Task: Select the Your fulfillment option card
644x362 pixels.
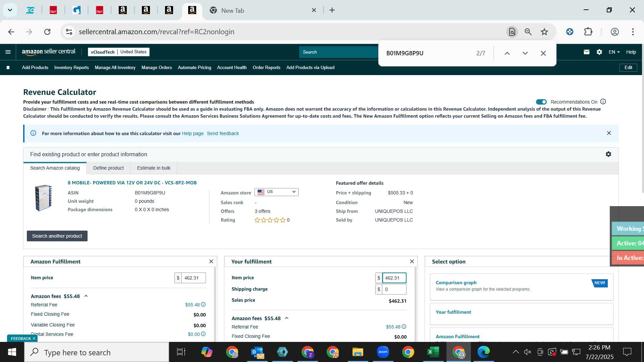Action: pos(522,314)
